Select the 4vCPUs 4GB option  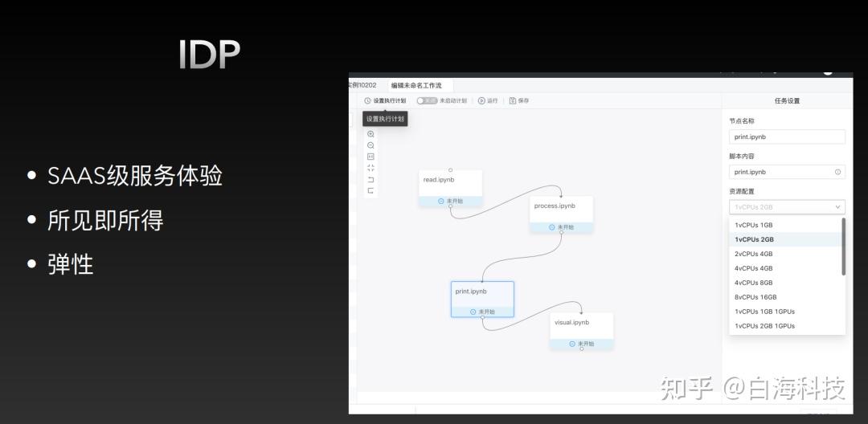tap(785, 268)
